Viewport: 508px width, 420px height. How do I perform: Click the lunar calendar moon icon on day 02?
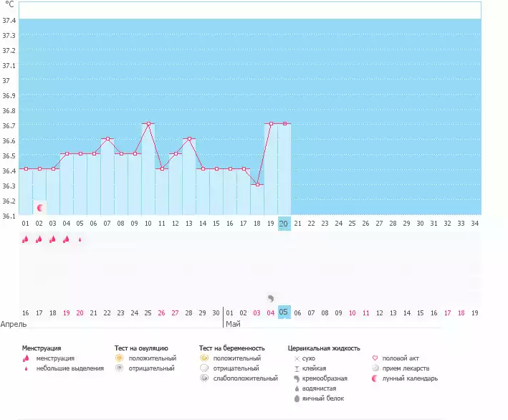pos(40,207)
